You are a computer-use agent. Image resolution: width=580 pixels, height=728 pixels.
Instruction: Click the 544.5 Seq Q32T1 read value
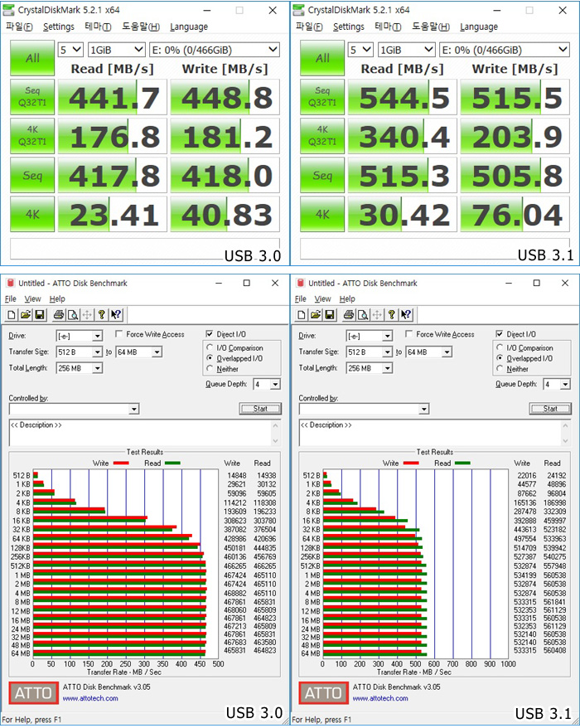[x=403, y=97]
